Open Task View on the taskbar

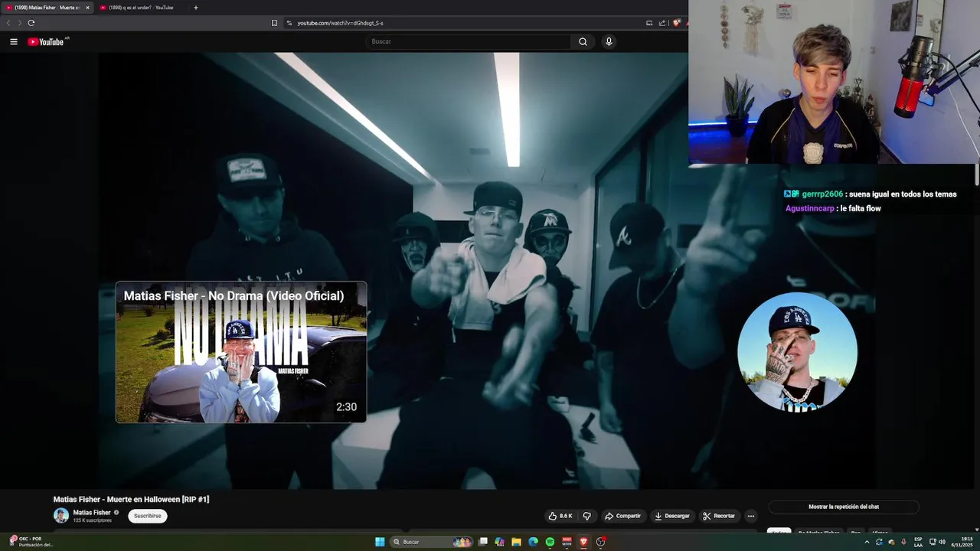(483, 542)
